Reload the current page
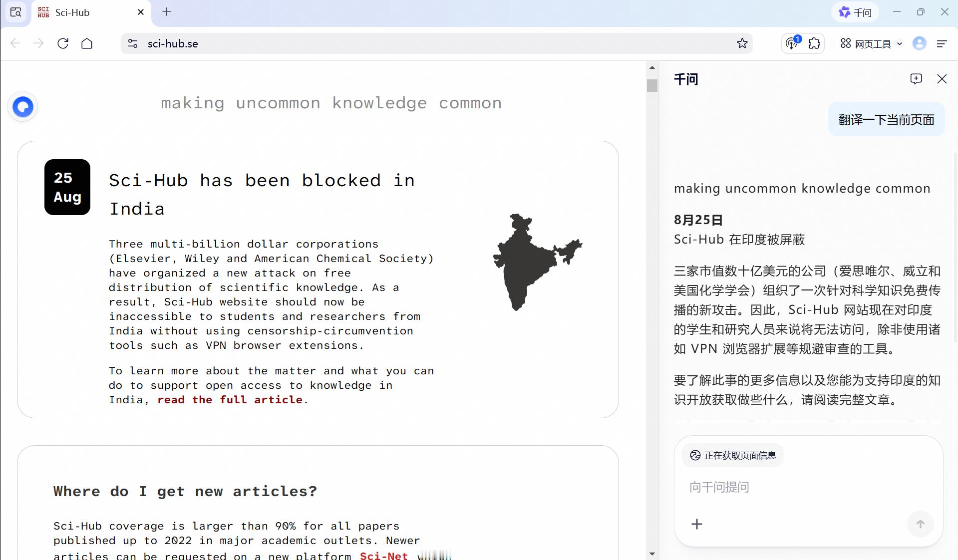The height and width of the screenshot is (560, 958). tap(63, 43)
